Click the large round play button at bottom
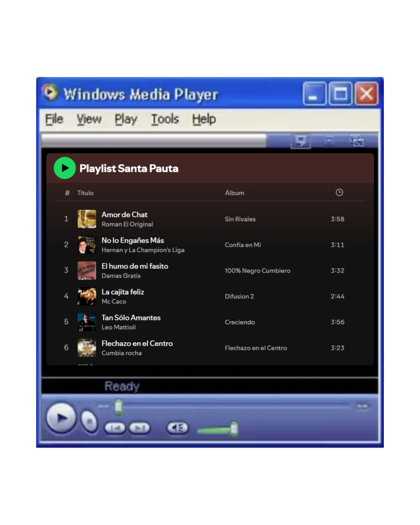The width and height of the screenshot is (420, 525). (61, 418)
